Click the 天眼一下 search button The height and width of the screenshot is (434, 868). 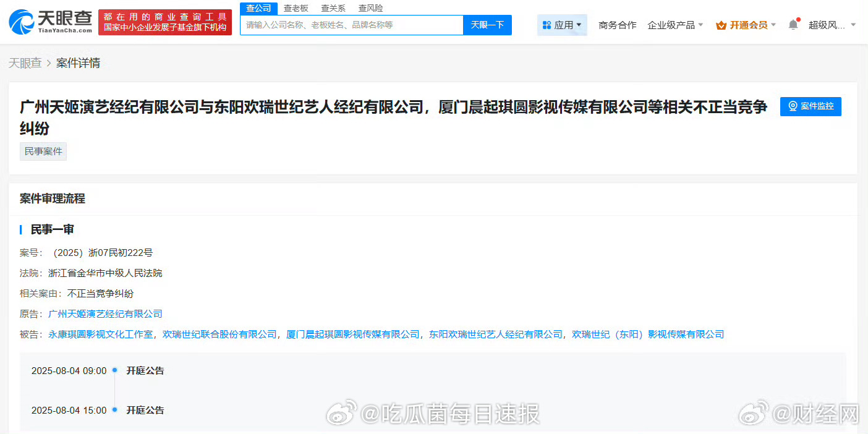click(x=487, y=25)
